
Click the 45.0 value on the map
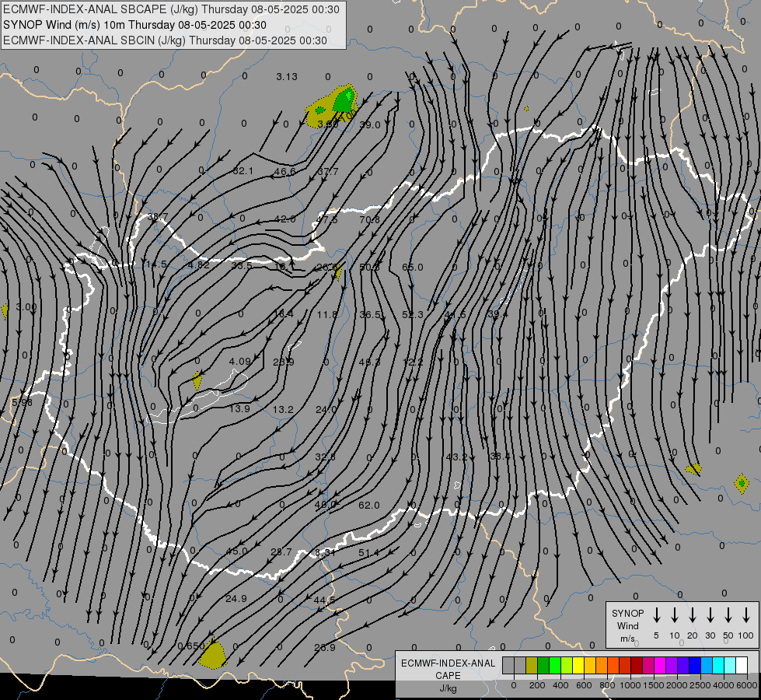pos(237,551)
